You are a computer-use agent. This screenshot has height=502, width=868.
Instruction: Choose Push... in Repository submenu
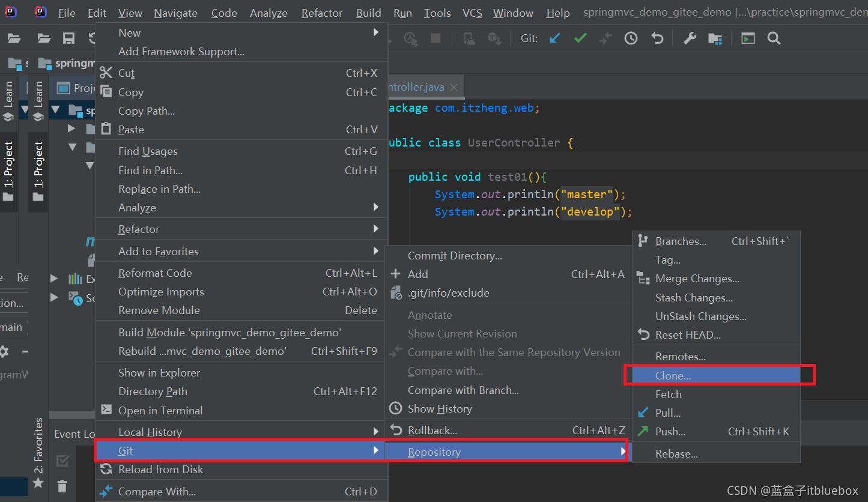[x=717, y=432]
